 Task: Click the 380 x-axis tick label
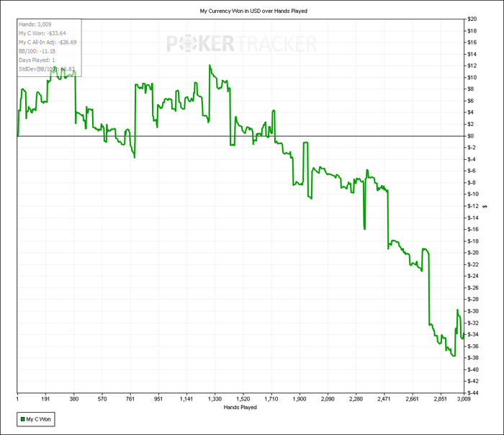(74, 399)
